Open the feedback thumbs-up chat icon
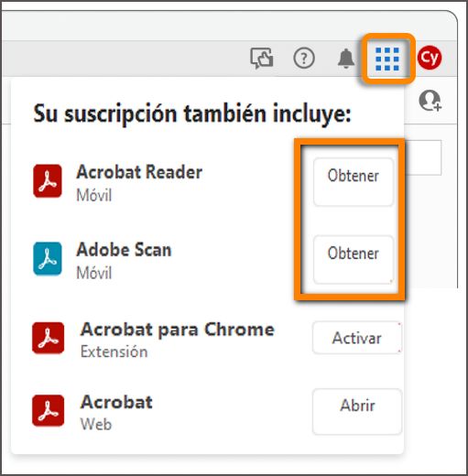Viewport: 468px width, 476px height. pyautogui.click(x=262, y=58)
